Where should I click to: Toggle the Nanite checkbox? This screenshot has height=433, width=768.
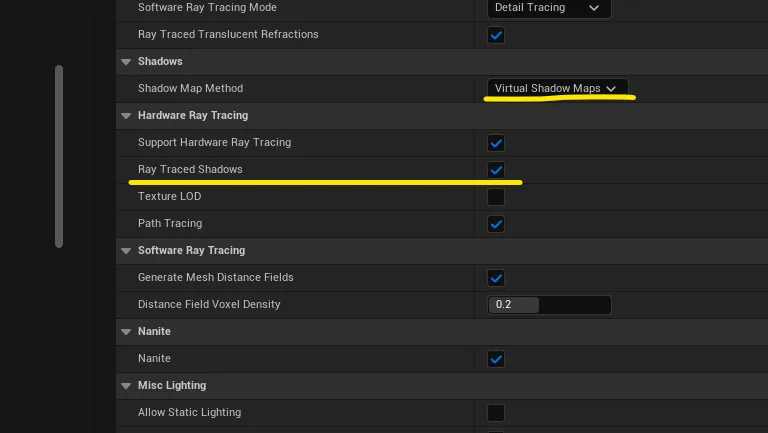point(496,359)
